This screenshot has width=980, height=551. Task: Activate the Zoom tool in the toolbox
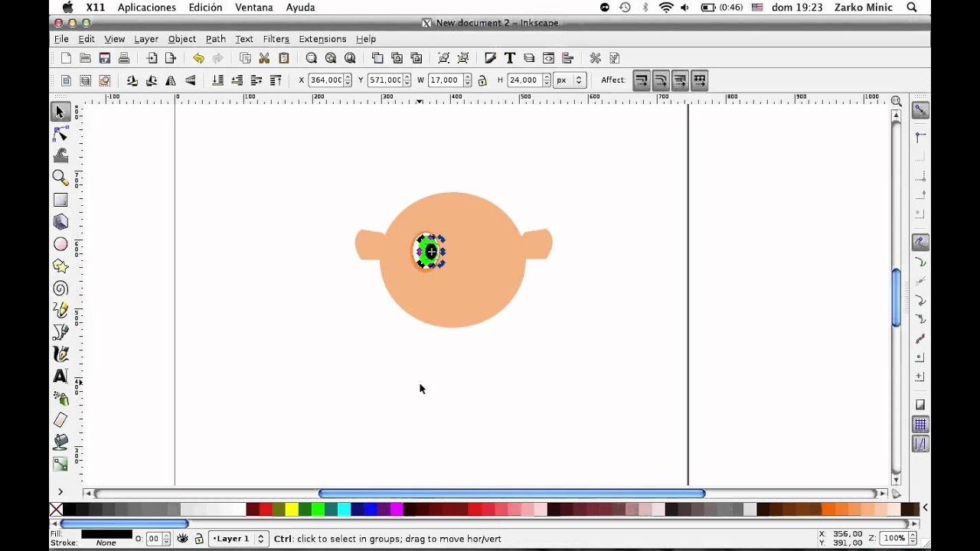click(x=60, y=178)
